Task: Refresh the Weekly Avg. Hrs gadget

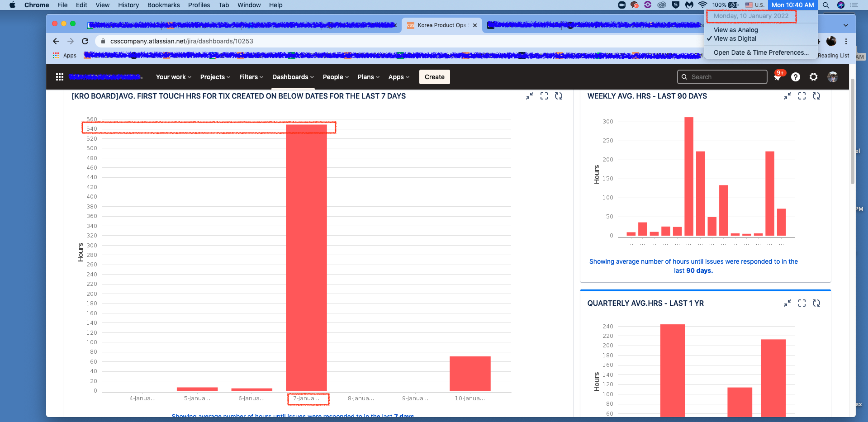Action: tap(816, 96)
